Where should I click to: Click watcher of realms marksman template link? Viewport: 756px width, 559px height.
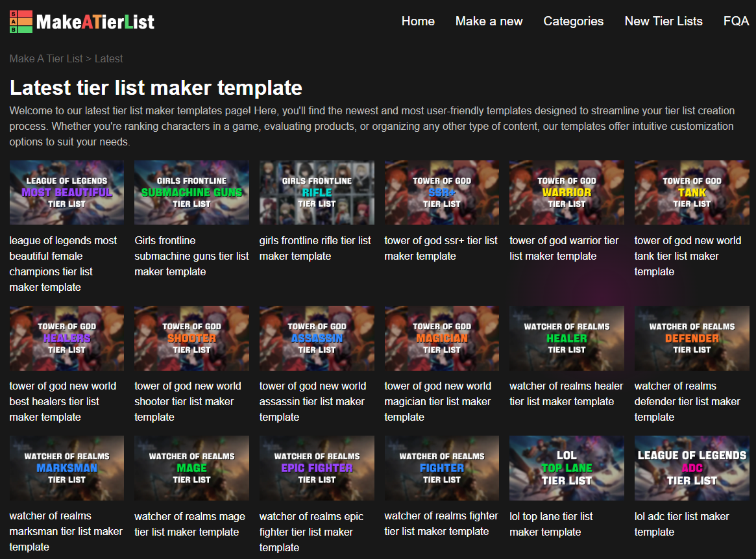pyautogui.click(x=66, y=531)
